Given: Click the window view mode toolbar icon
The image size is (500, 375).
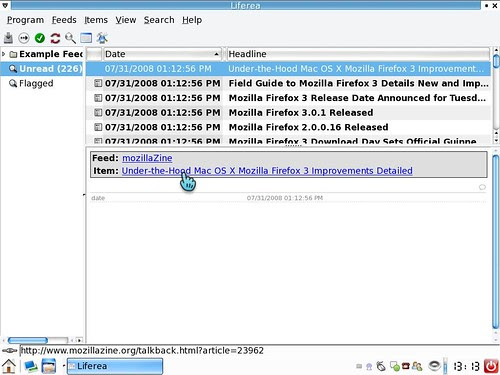Looking at the screenshot, I should click(x=86, y=38).
